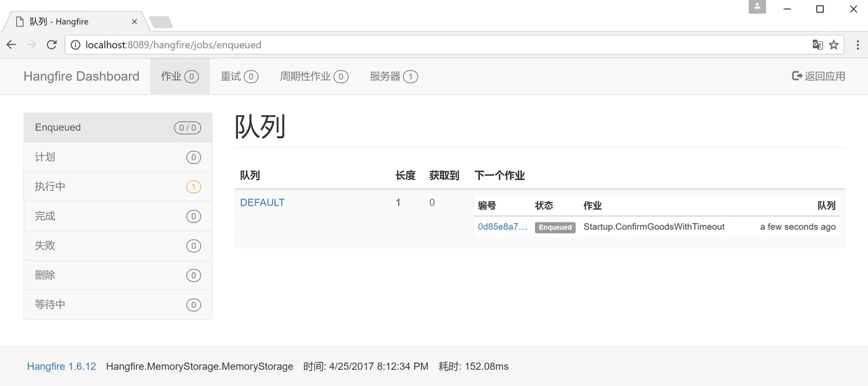Click the 时间 4/25/2017 footer timestamp
Viewport: 868px width, 386px height.
click(366, 366)
